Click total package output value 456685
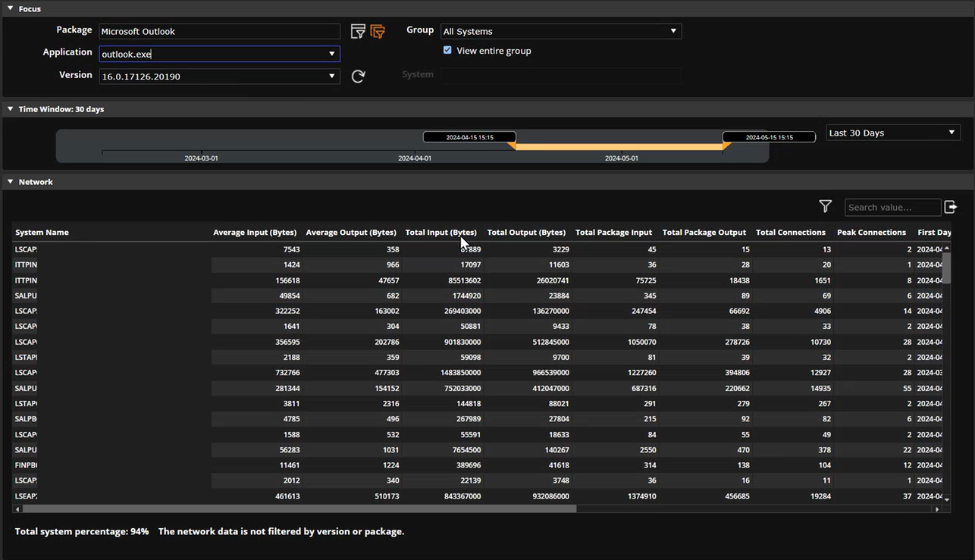Image resolution: width=975 pixels, height=560 pixels. coord(736,496)
